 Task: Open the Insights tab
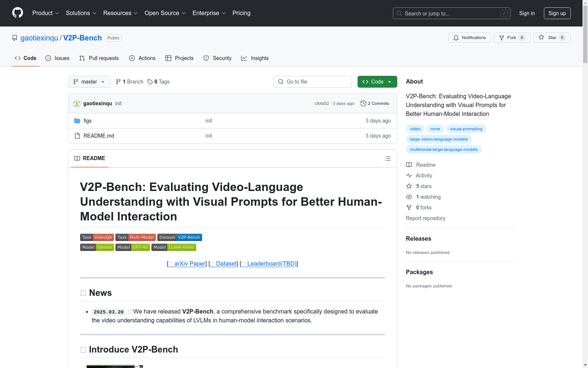click(255, 58)
